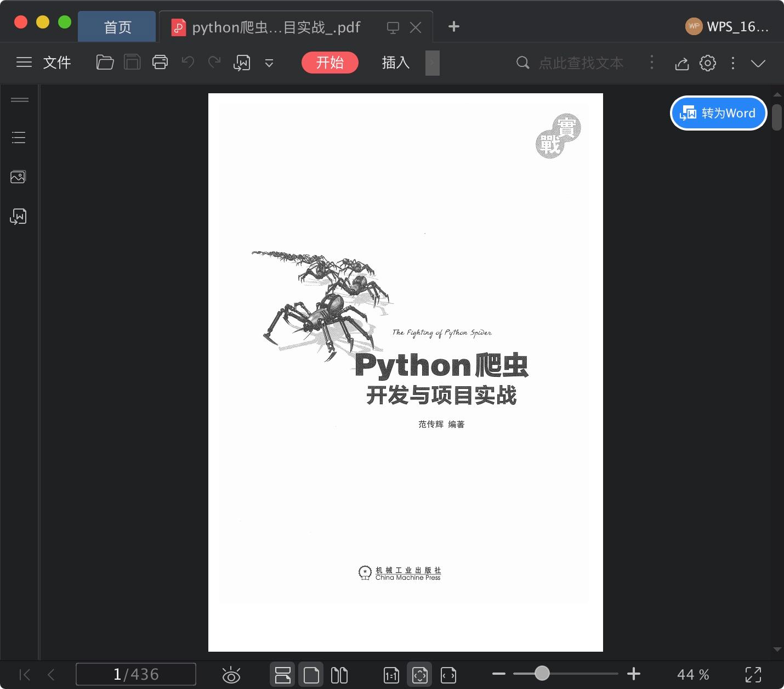Add a new tab with plus

(x=453, y=26)
